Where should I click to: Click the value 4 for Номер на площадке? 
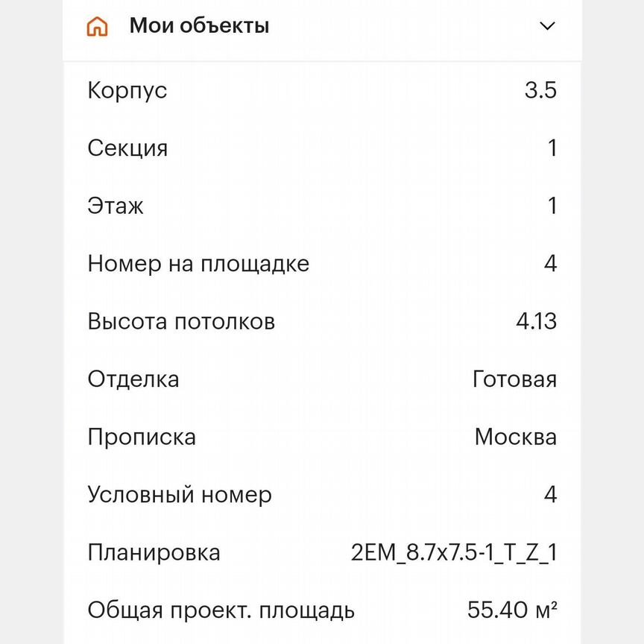550,262
